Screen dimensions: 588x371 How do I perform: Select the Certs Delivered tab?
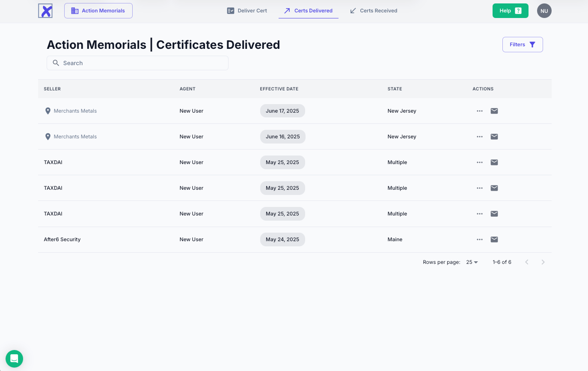pyautogui.click(x=309, y=11)
